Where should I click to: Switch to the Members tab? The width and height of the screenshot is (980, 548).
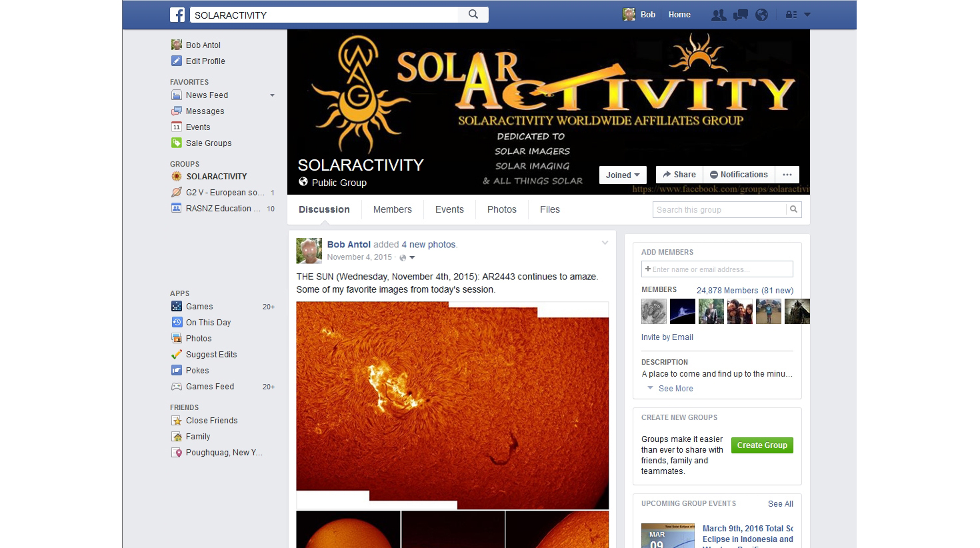pos(393,209)
